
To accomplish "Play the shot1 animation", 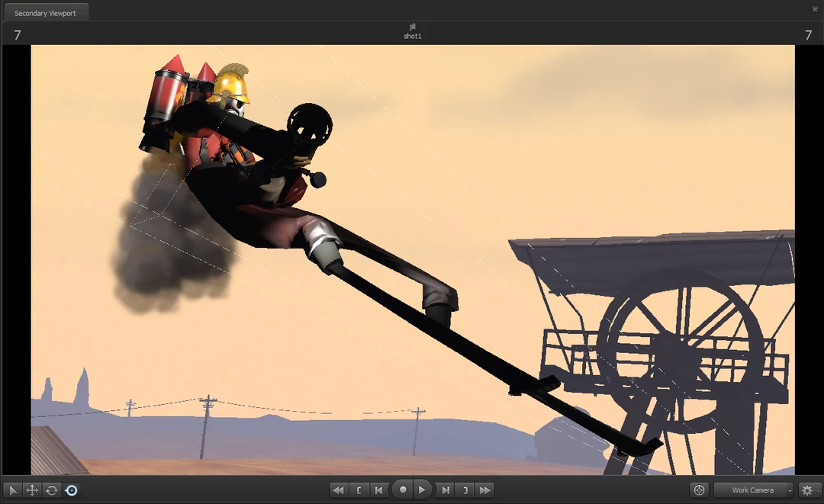I will pos(422,490).
